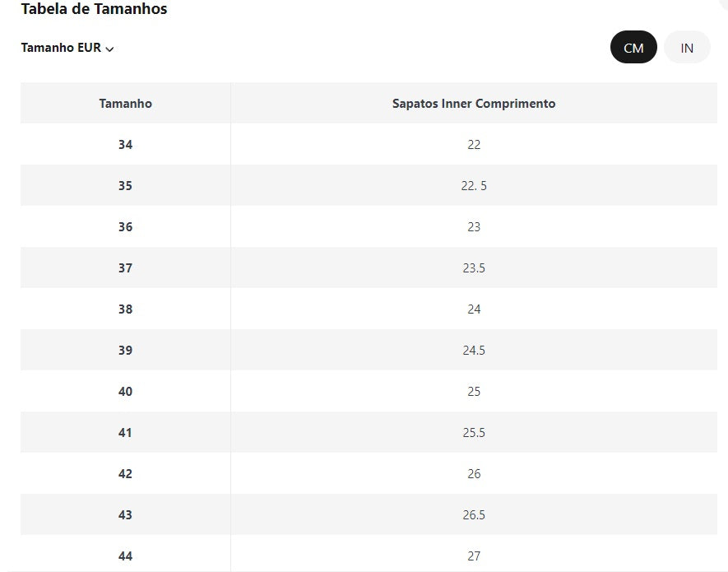
Task: Click the Tamanho column header
Action: coord(125,104)
